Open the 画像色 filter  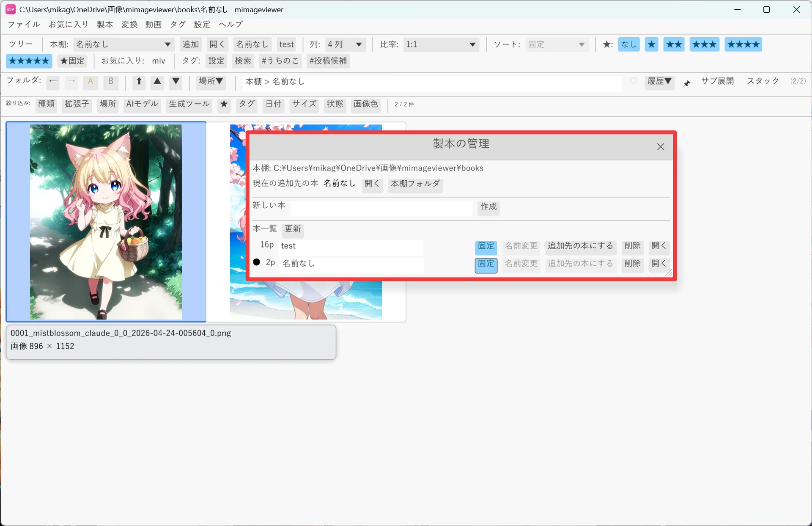[366, 105]
